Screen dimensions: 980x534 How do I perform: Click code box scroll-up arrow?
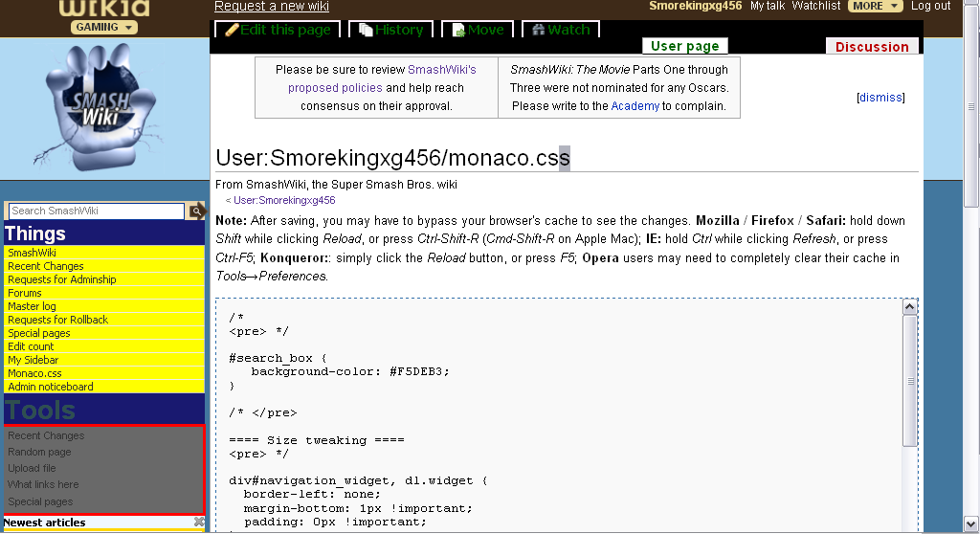click(910, 307)
